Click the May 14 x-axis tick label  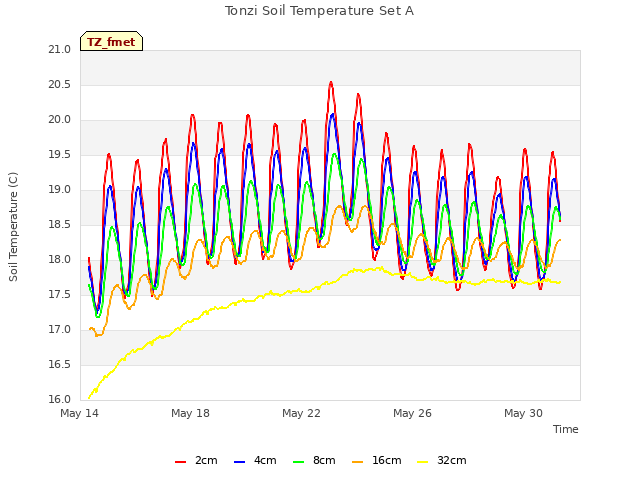pos(80,413)
